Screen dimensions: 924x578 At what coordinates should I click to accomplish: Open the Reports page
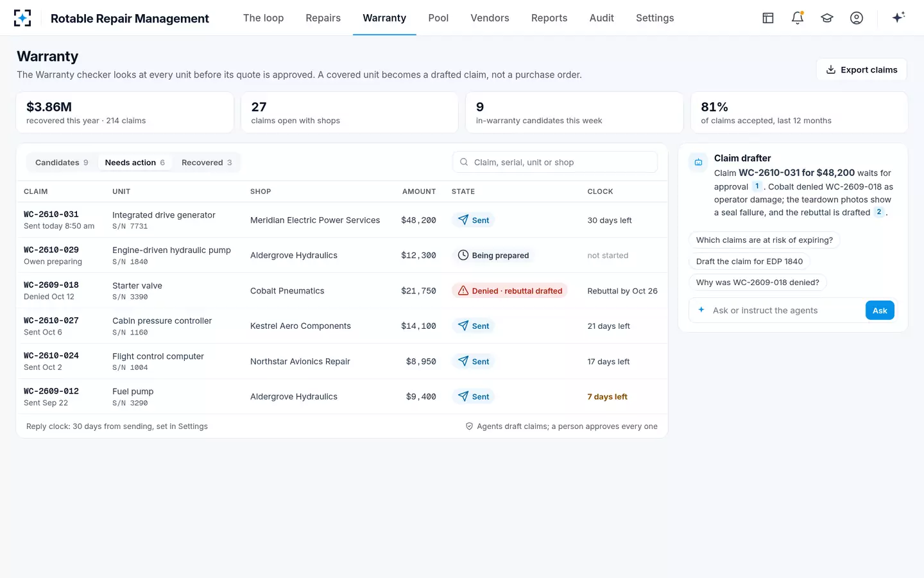tap(549, 18)
